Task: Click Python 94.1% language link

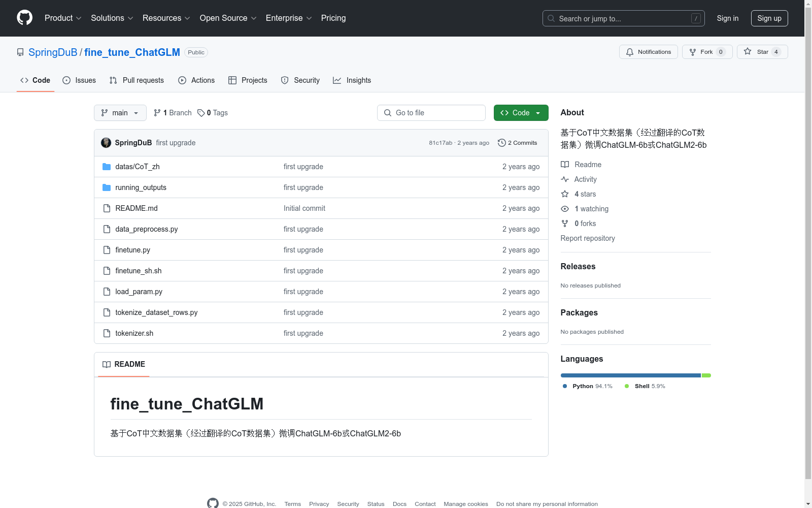Action: tap(588, 386)
